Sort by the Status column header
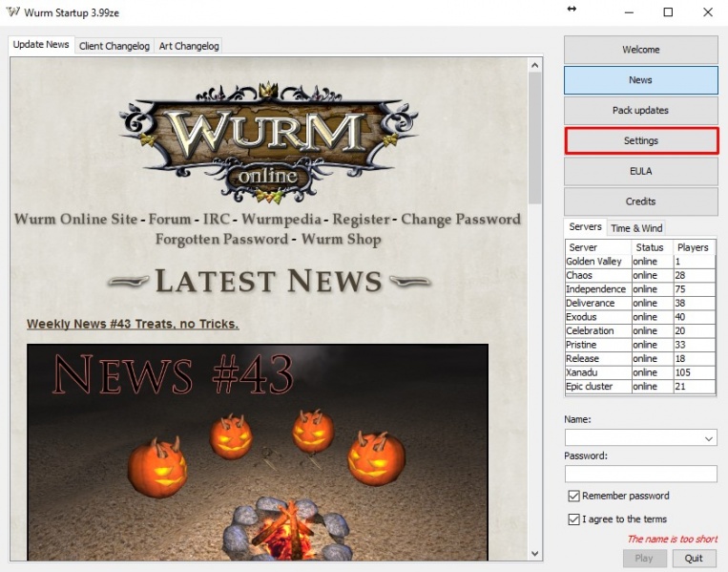The image size is (728, 572). click(x=653, y=247)
